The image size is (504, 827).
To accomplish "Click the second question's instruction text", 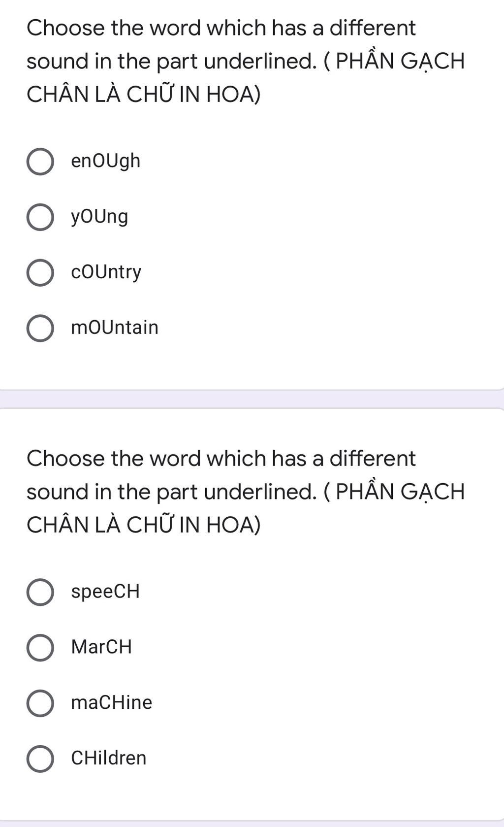I will [246, 492].
